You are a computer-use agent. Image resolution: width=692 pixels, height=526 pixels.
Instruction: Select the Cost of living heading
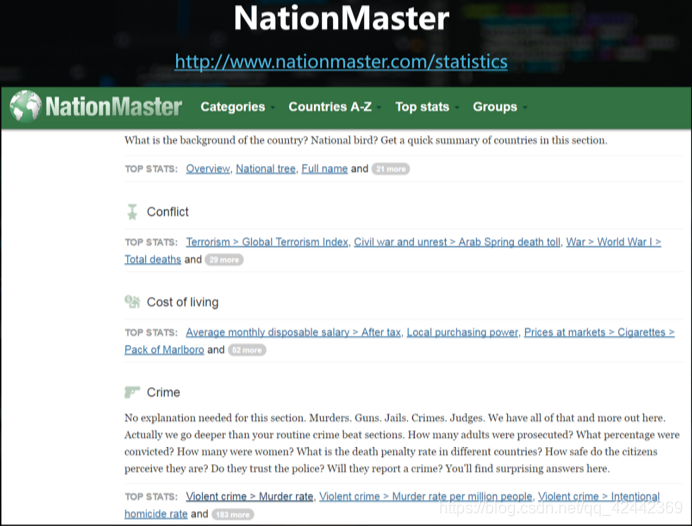[182, 302]
